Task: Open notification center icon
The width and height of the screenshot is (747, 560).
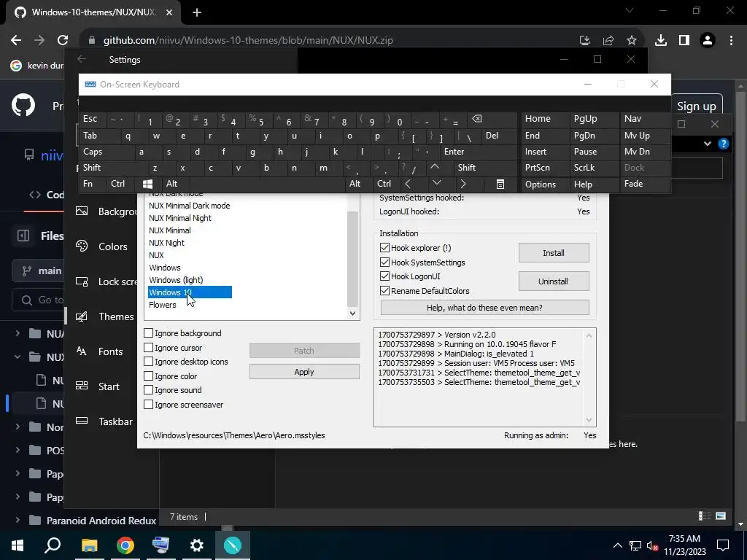Action: point(723,545)
